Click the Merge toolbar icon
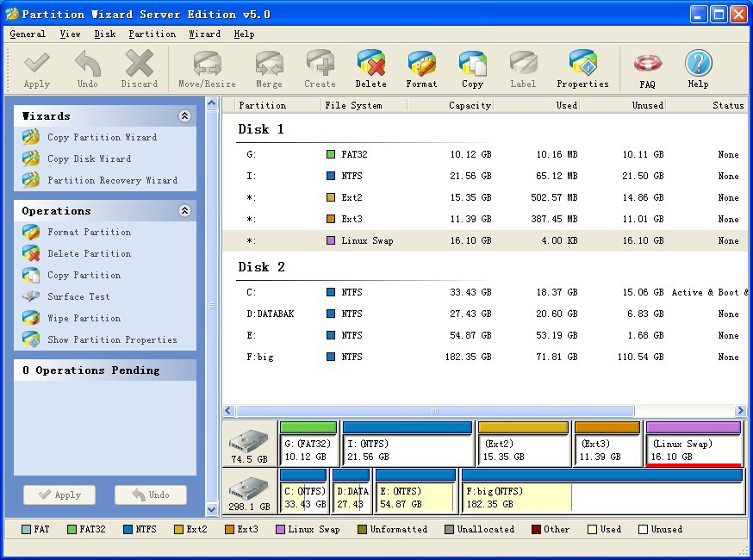Viewport: 753px width, 560px height. click(x=269, y=70)
